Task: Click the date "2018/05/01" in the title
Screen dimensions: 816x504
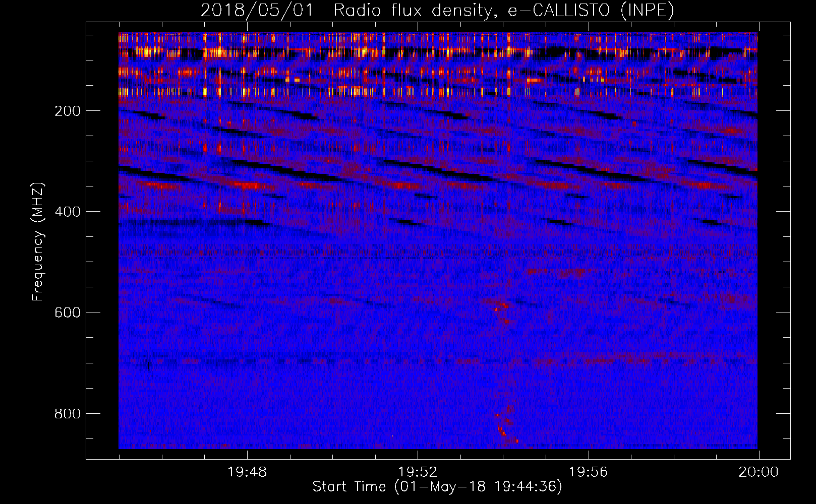Action: [257, 10]
